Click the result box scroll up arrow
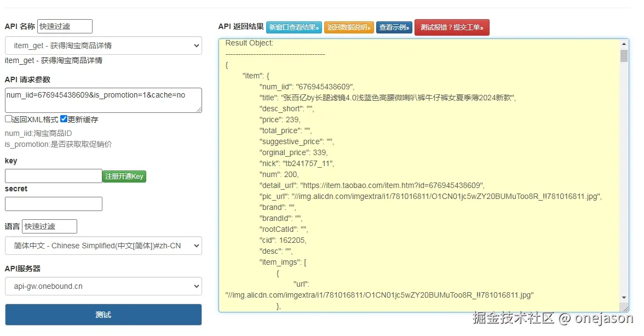The width and height of the screenshot is (644, 336). click(x=624, y=44)
